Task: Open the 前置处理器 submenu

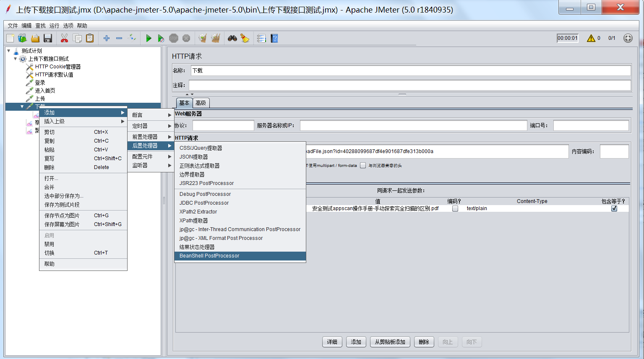Action: [151, 137]
